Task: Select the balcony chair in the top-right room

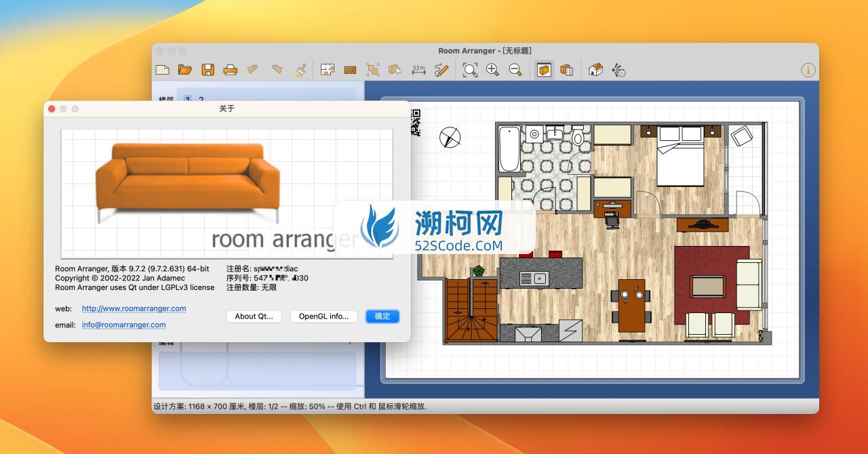Action: pyautogui.click(x=741, y=136)
